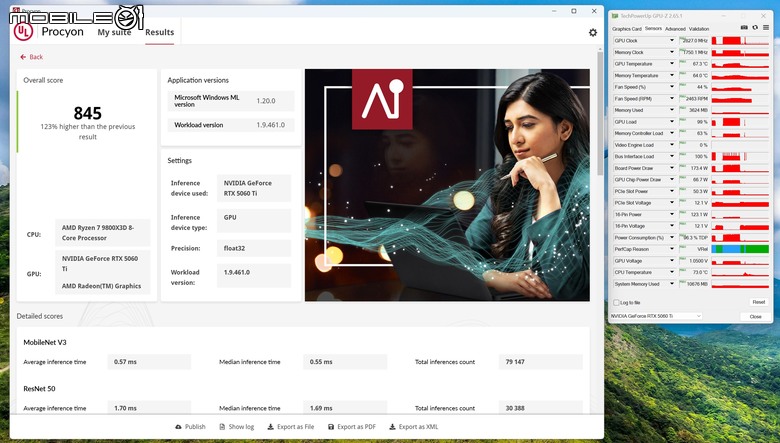The width and height of the screenshot is (780, 443).
Task: Select GPU-Z Sensors tab
Action: (x=653, y=29)
